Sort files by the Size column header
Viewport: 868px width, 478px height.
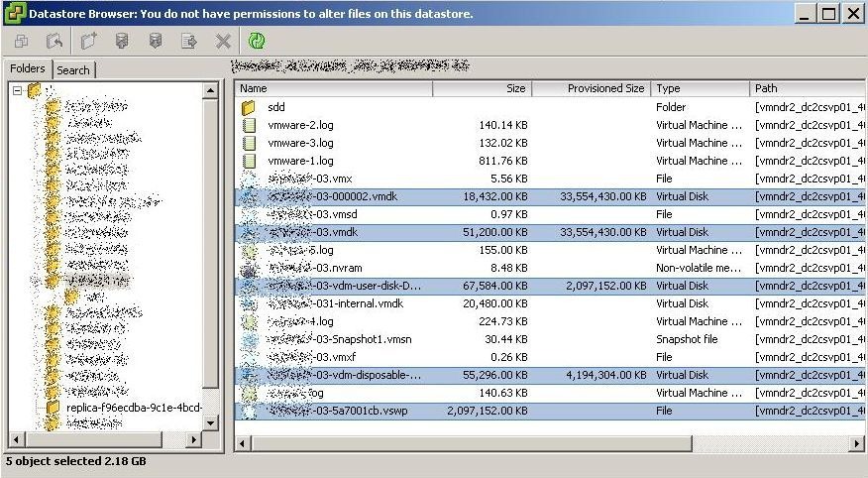click(x=483, y=88)
